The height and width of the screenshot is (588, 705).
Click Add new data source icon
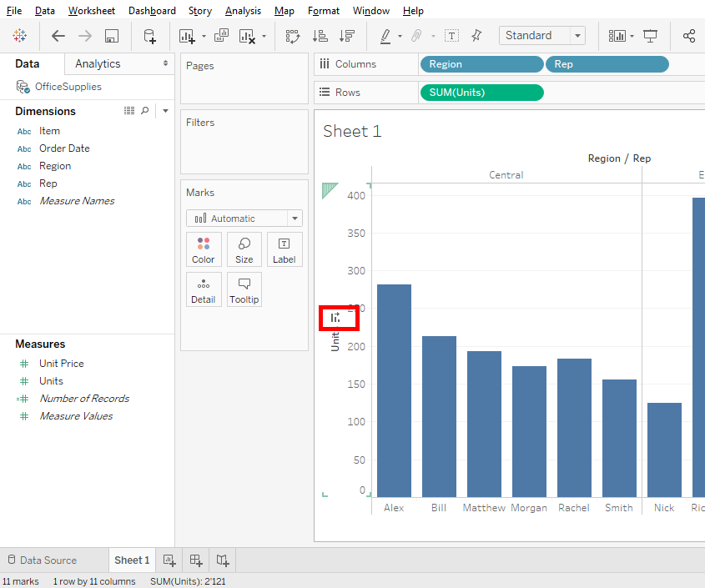click(149, 36)
